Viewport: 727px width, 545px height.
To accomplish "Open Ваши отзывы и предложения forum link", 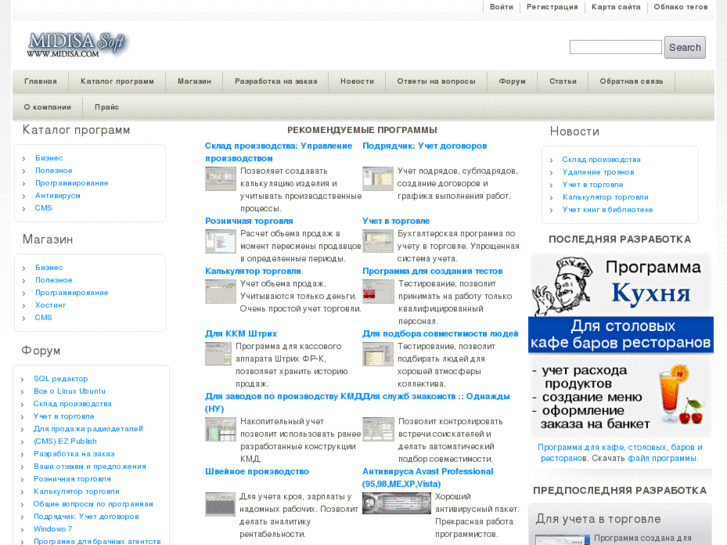I will click(89, 467).
